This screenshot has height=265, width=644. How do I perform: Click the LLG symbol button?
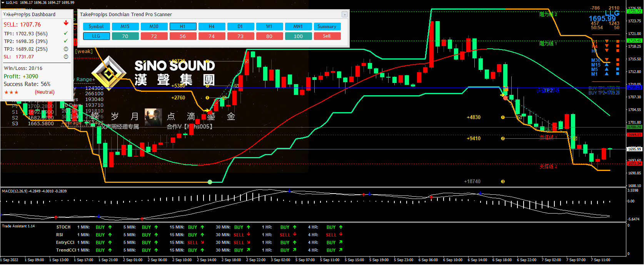96,36
